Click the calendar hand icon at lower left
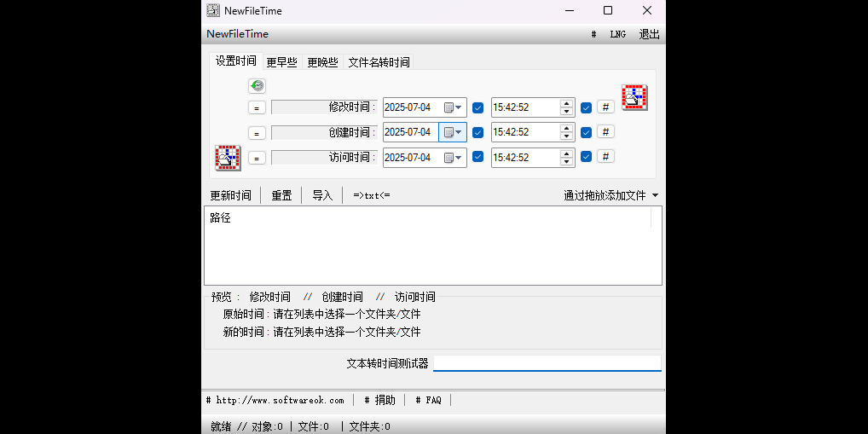Image resolution: width=868 pixels, height=434 pixels. click(228, 158)
